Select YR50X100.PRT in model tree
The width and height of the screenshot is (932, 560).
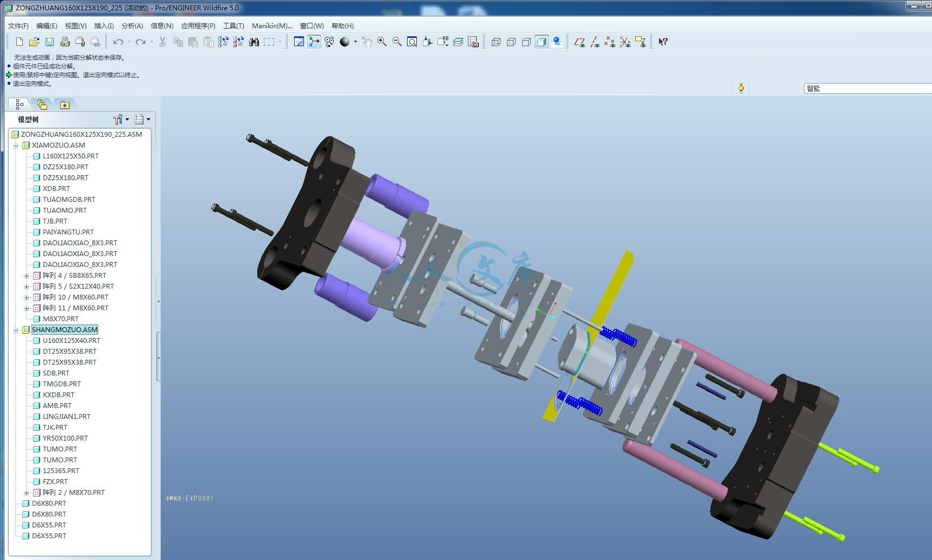[65, 438]
